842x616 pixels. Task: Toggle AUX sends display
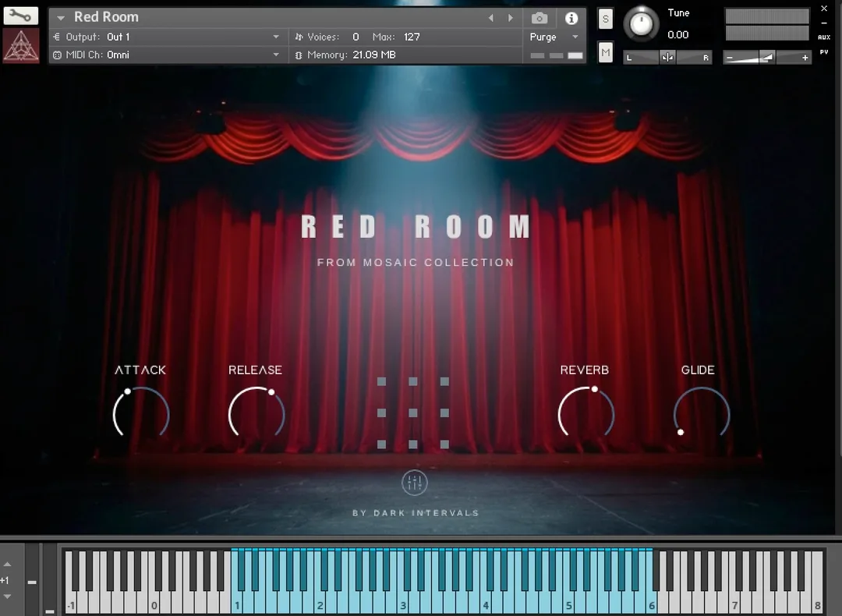(824, 37)
